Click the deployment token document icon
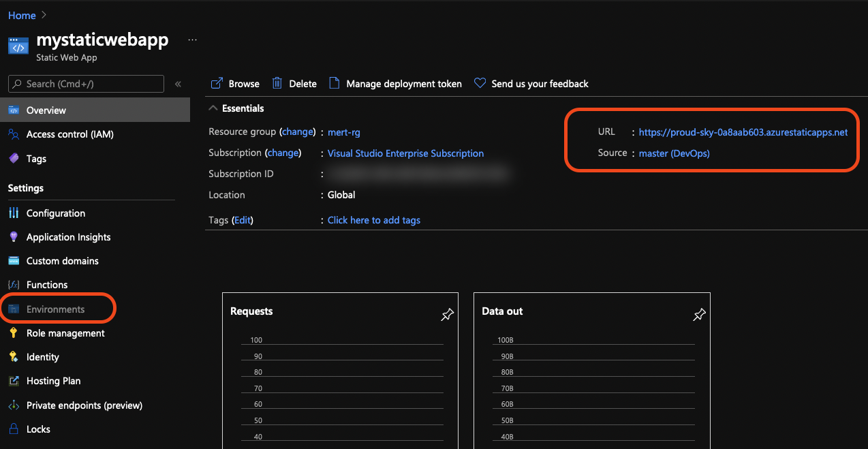The image size is (868, 449). click(x=334, y=83)
